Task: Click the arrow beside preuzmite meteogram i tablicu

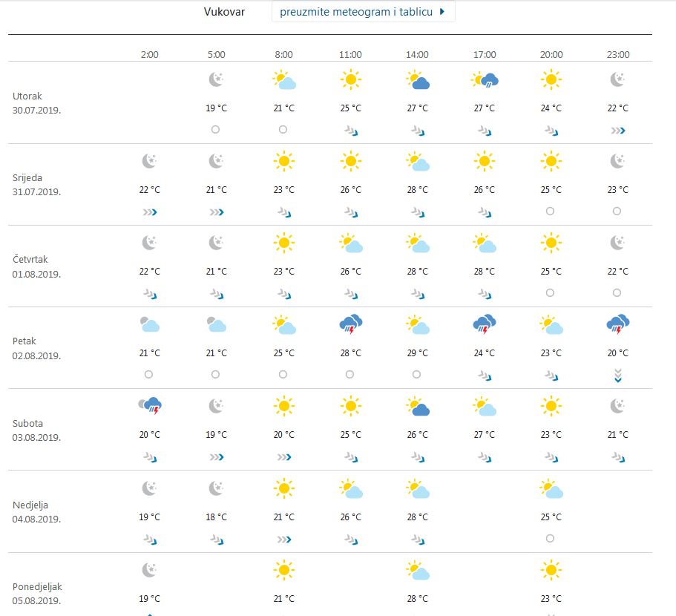Action: 442,12
